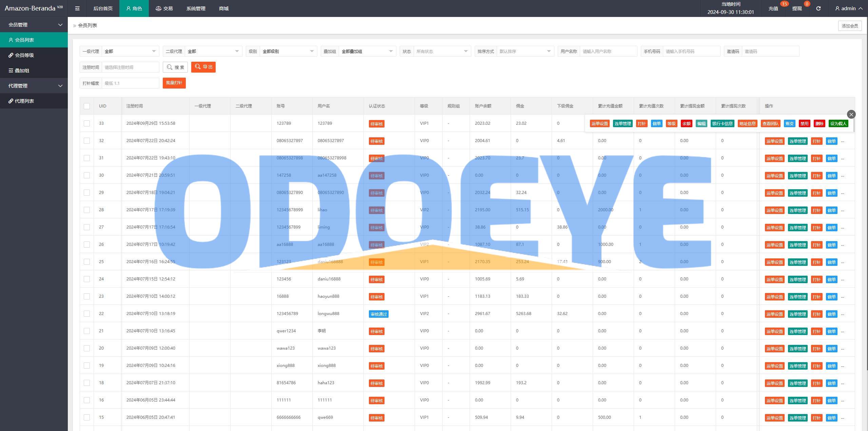This screenshot has width=868, height=431.
Task: Check the checkbox for UID 28 row
Action: (x=87, y=210)
